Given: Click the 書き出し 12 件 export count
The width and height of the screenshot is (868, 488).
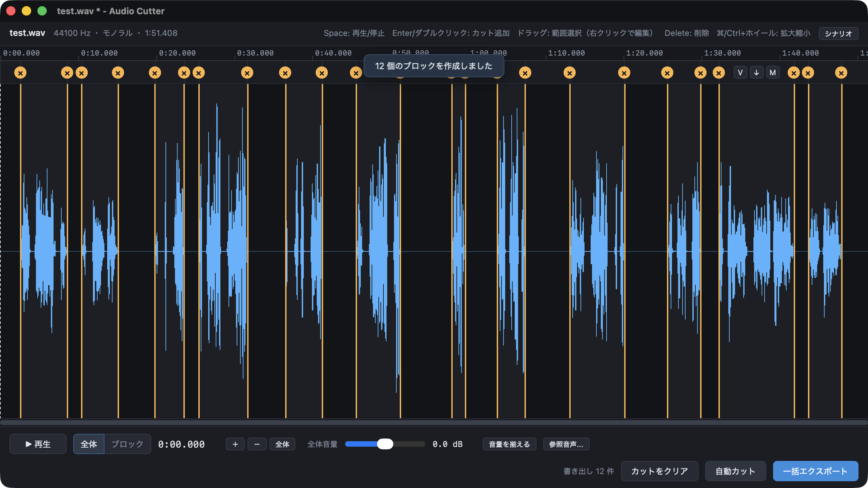Looking at the screenshot, I should click(x=589, y=471).
